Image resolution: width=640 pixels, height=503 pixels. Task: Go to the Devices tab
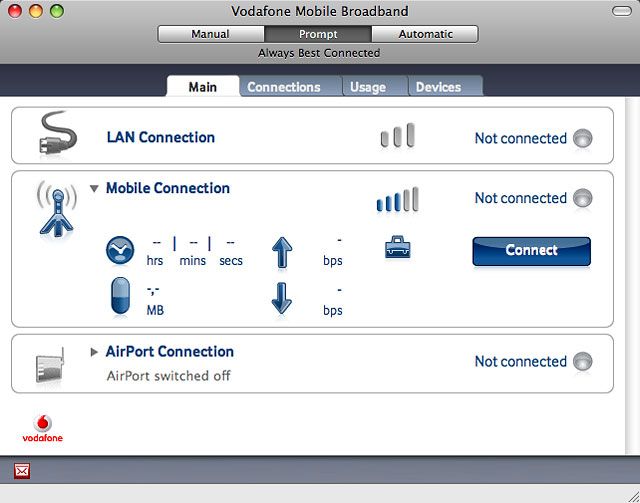point(438,87)
